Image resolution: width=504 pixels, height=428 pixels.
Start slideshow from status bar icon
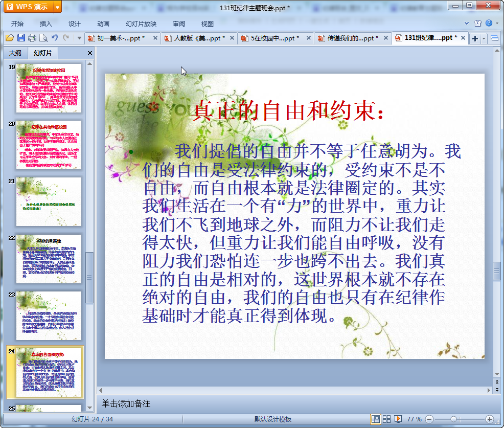click(398, 419)
